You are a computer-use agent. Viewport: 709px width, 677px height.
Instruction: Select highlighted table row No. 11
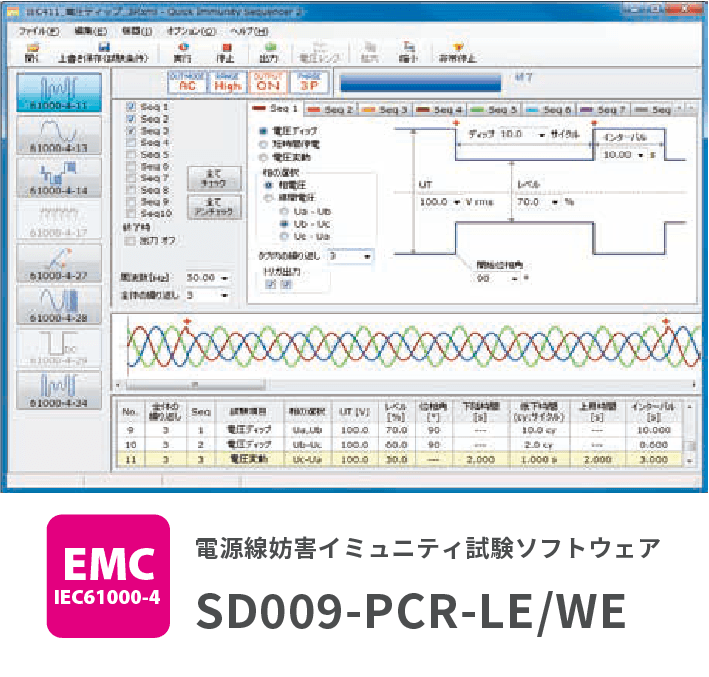[399, 459]
